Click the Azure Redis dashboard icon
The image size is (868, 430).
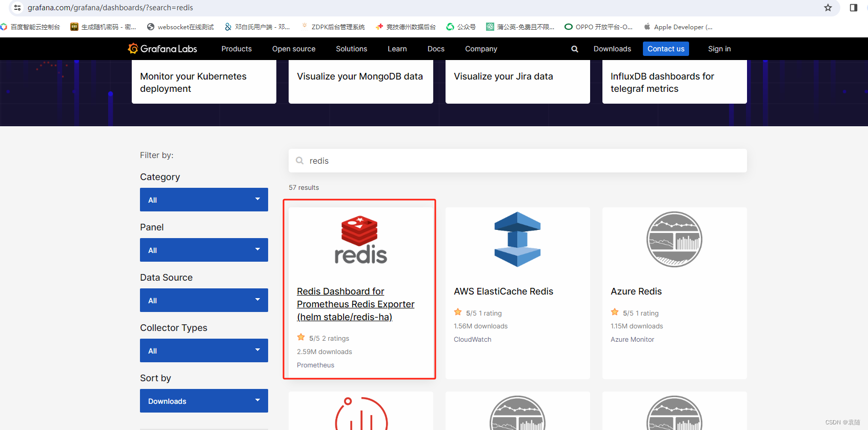click(674, 239)
